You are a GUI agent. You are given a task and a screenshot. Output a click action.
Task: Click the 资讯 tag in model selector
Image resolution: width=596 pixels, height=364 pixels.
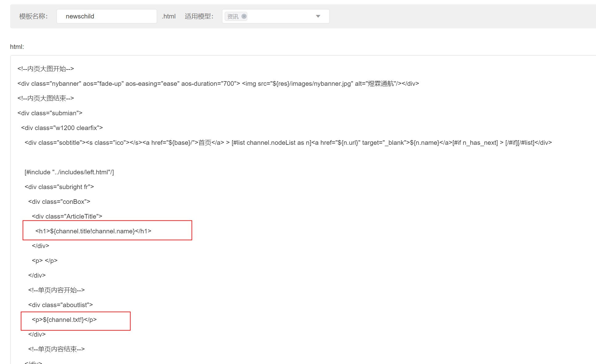[x=233, y=16]
